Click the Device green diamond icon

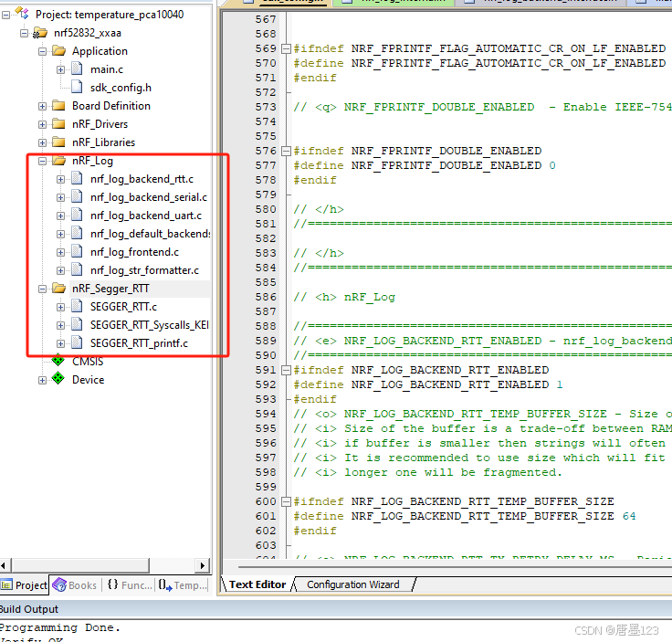[x=58, y=378]
